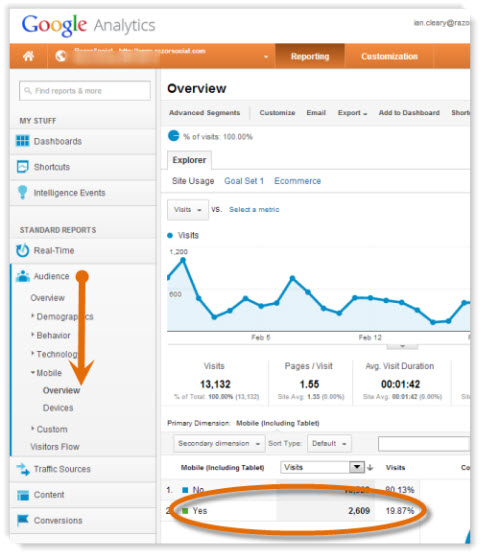Open Mobile Devices report
The image size is (480, 553).
[x=58, y=408]
